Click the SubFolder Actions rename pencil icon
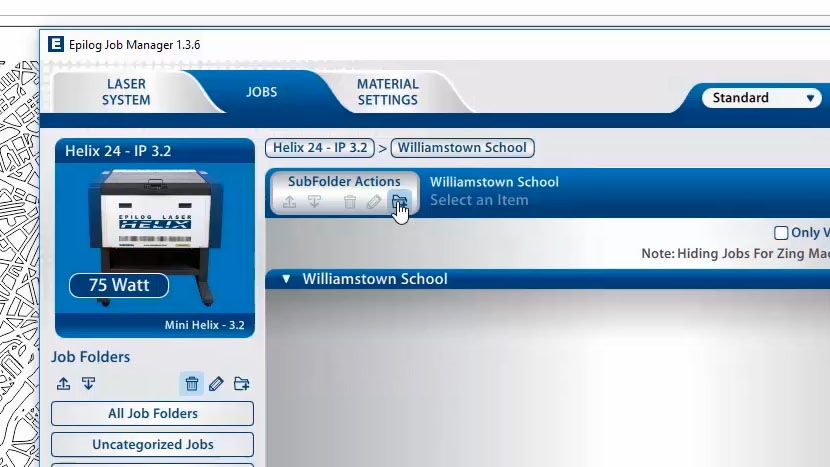 point(374,202)
